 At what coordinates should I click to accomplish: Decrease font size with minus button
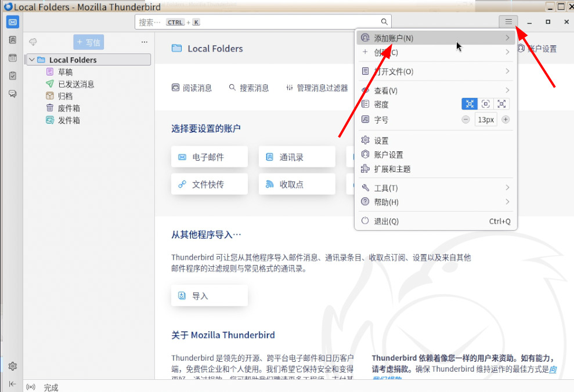(x=465, y=119)
